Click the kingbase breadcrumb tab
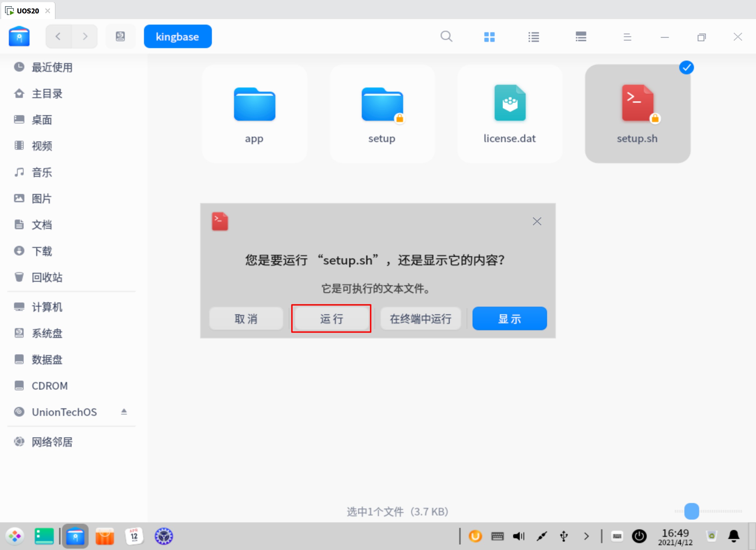This screenshot has width=756, height=550. 177,36
